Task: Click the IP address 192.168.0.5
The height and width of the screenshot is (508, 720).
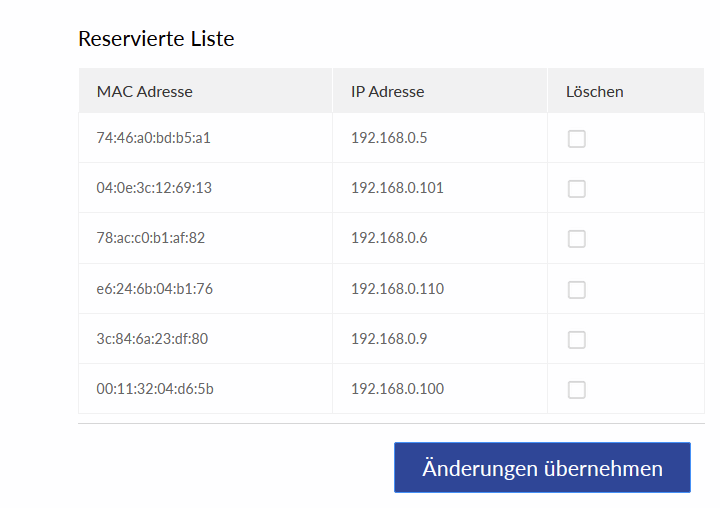Action: point(389,138)
